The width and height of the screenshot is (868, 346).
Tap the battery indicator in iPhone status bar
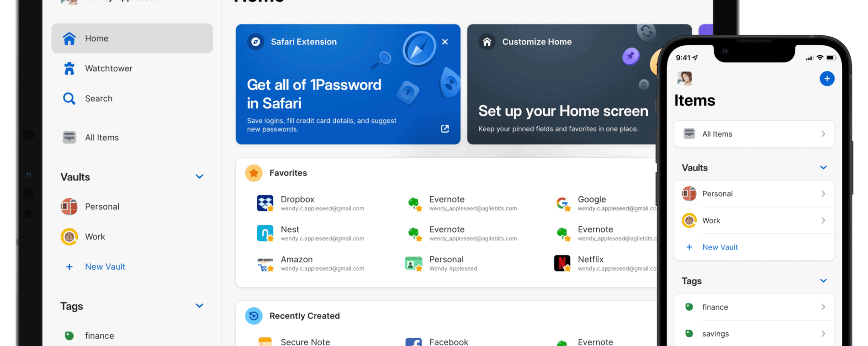[831, 58]
